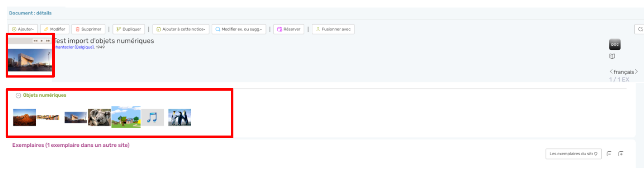This screenshot has width=644, height=173.
Task: Open the building digital object thumbnail
Action: point(76,118)
